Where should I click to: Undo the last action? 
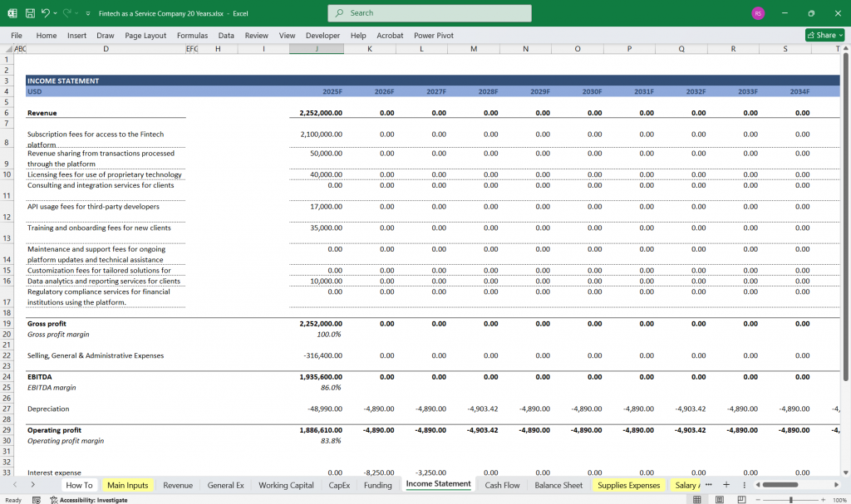[x=44, y=12]
